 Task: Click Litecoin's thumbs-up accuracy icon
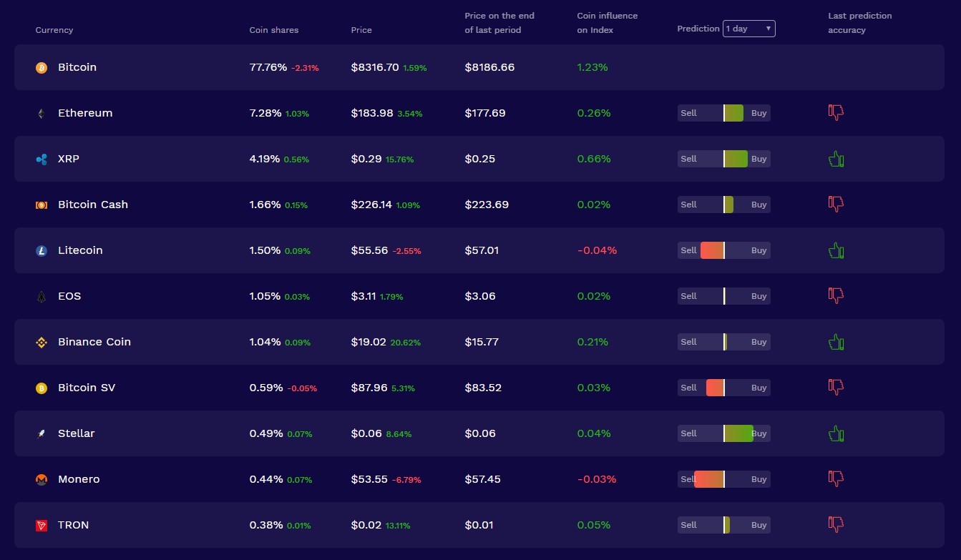tap(836, 250)
